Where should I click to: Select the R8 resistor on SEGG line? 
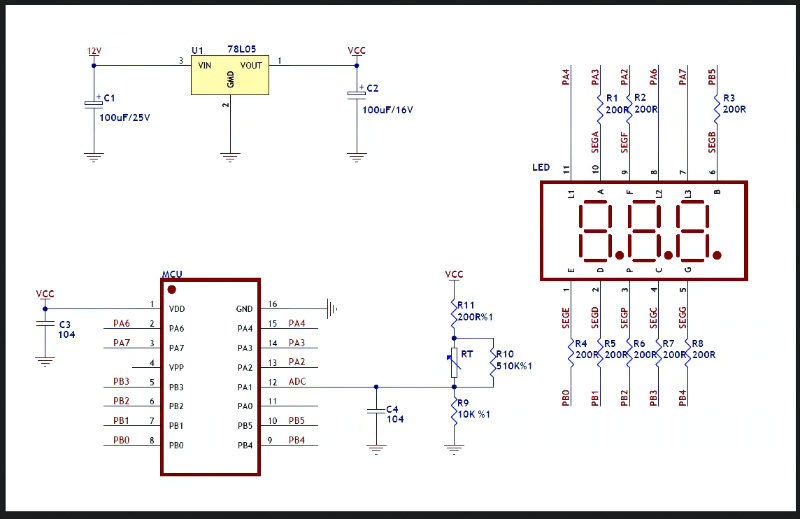(684, 349)
